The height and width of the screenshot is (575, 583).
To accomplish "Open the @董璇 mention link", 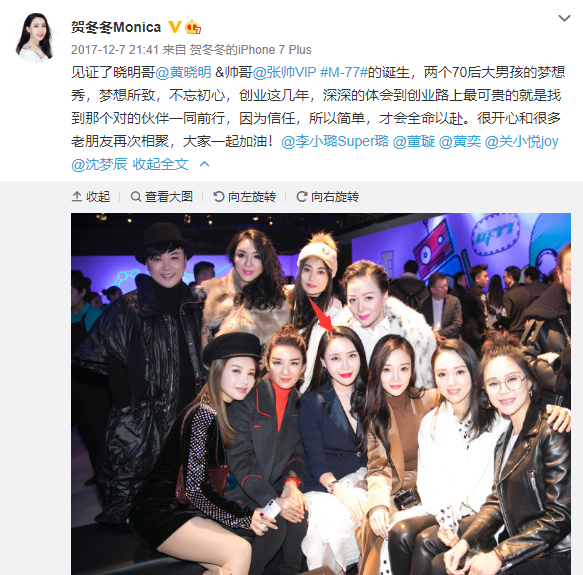I will [x=414, y=142].
